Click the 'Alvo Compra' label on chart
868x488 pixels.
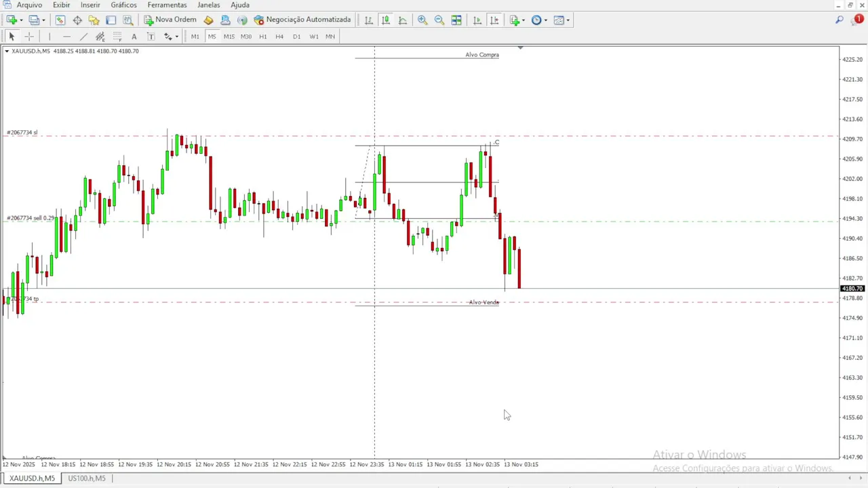482,55
